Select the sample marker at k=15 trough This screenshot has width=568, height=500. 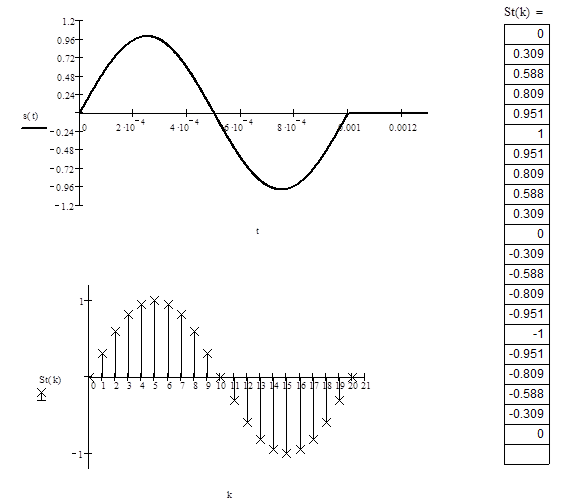click(287, 454)
